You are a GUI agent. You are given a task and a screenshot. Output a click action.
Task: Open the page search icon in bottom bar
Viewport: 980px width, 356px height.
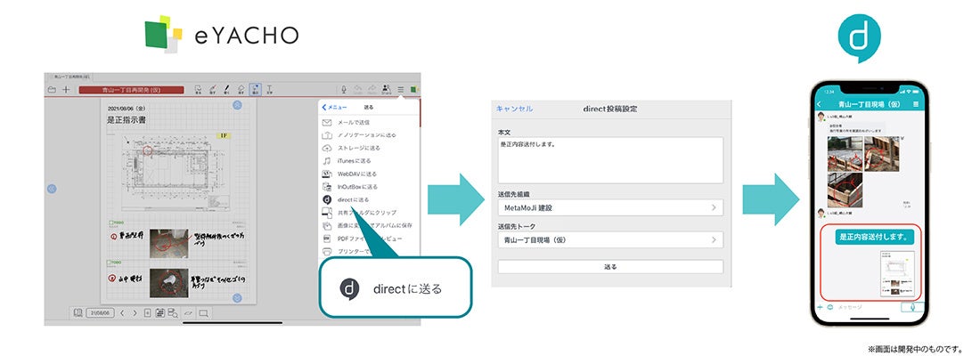click(x=173, y=313)
